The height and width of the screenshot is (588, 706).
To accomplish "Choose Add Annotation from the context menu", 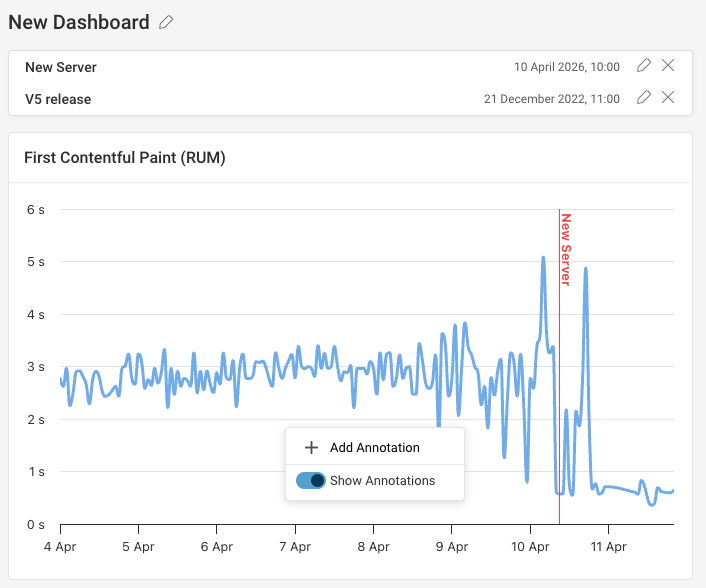I will coord(375,448).
